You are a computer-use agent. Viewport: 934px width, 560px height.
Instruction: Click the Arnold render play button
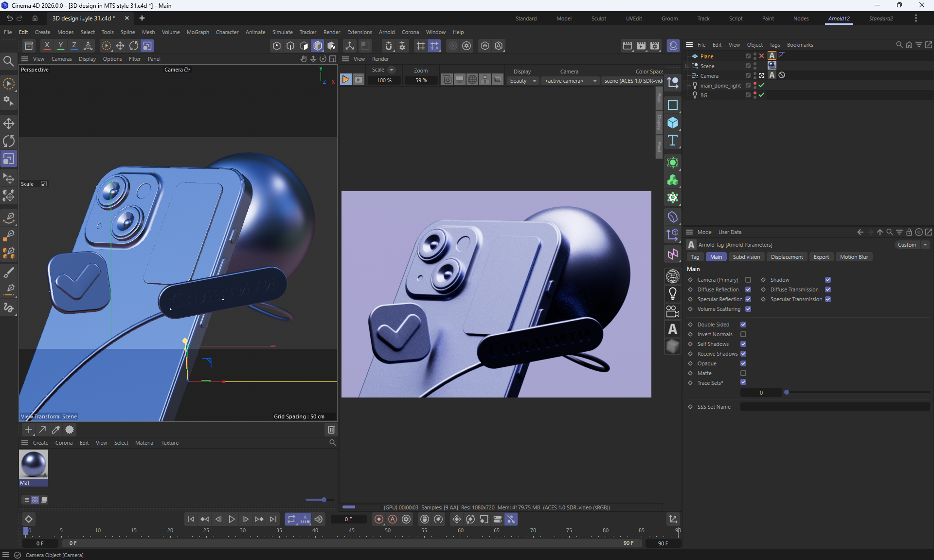pos(345,80)
